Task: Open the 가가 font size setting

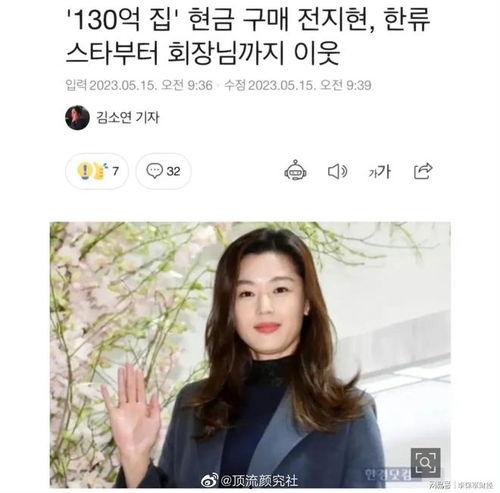Action: coord(379,171)
